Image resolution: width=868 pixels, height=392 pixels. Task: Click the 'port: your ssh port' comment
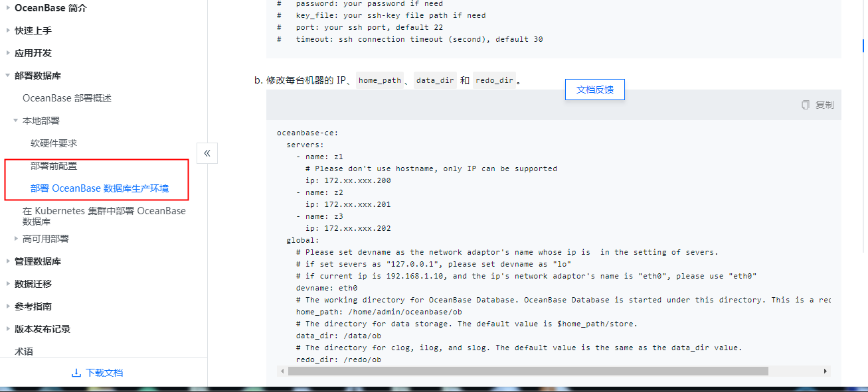360,27
